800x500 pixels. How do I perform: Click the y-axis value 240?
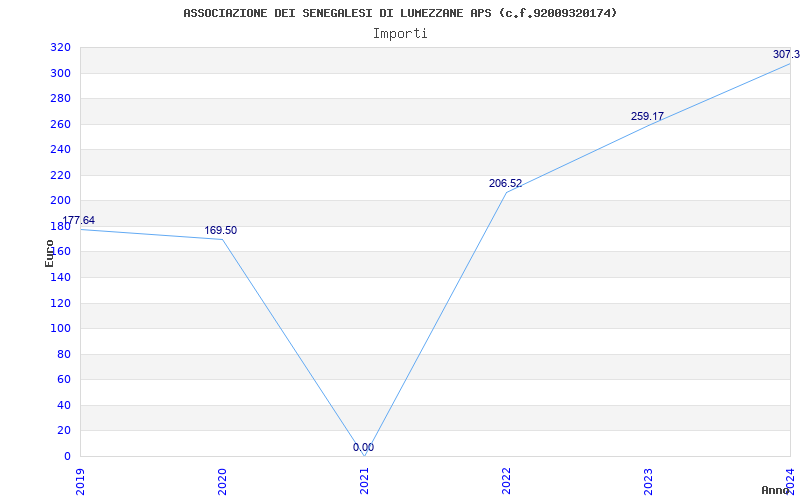60,149
